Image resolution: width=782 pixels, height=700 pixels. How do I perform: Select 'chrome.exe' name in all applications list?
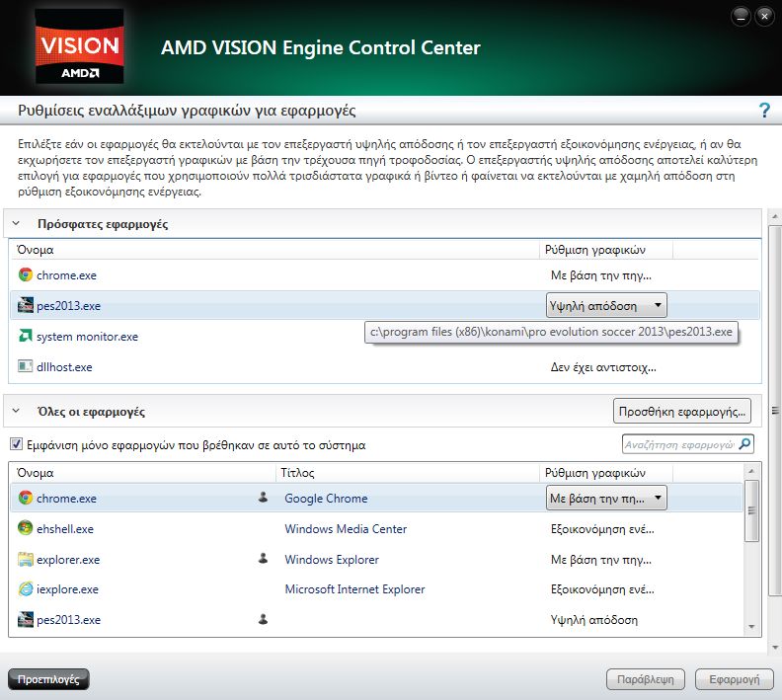(66, 498)
